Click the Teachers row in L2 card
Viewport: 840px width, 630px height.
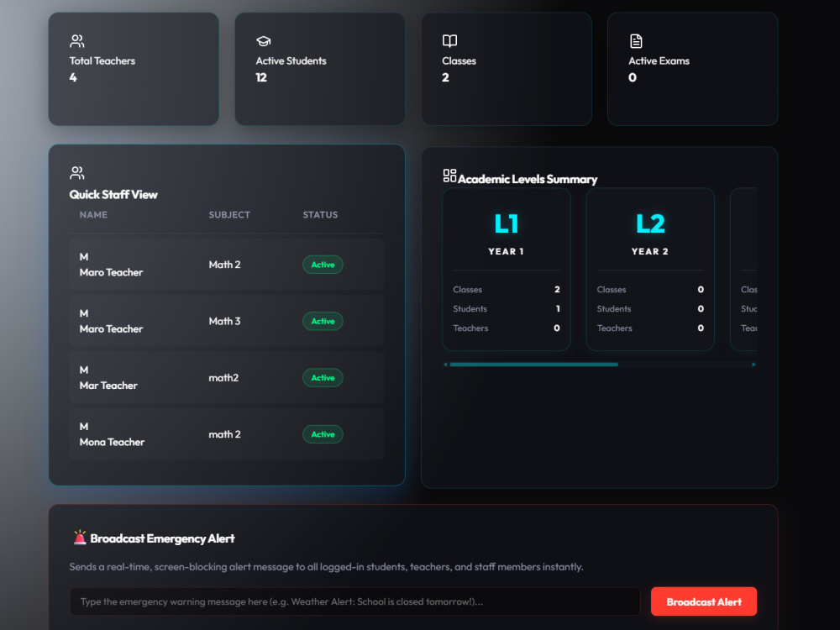point(650,328)
